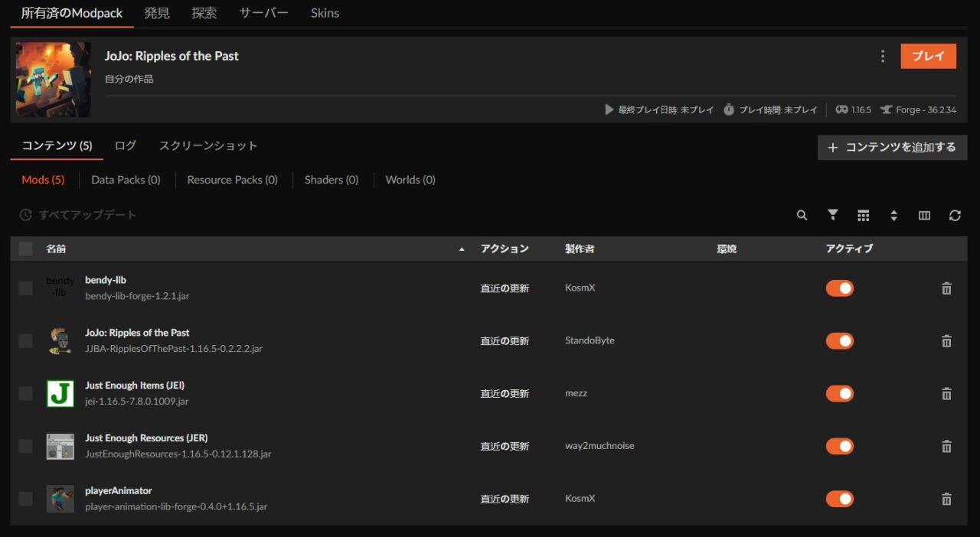Open the 探索 tab

point(204,13)
